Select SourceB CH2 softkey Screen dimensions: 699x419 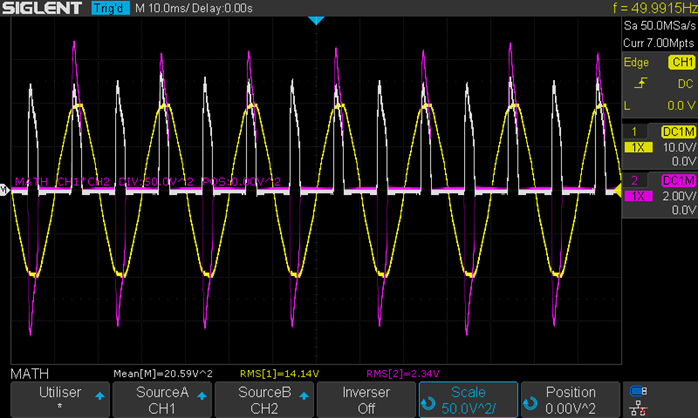(x=264, y=399)
